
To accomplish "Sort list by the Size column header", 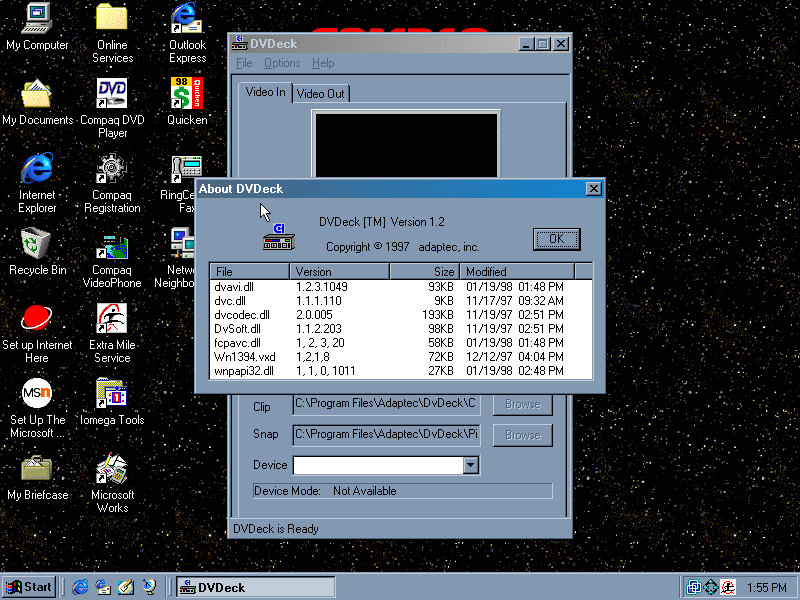I will [x=424, y=271].
